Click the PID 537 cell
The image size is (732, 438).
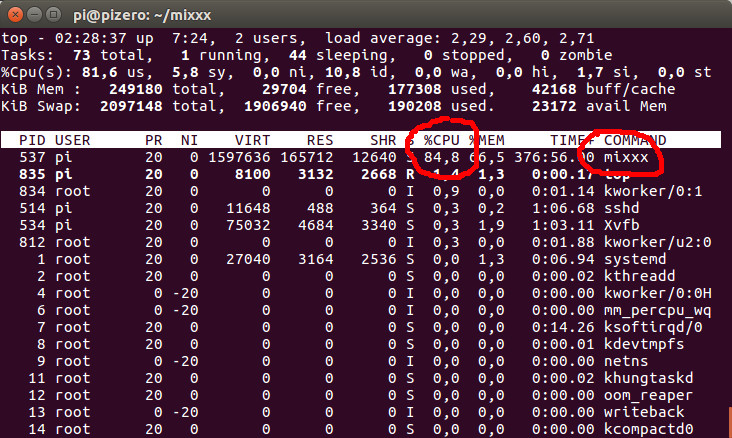32,157
